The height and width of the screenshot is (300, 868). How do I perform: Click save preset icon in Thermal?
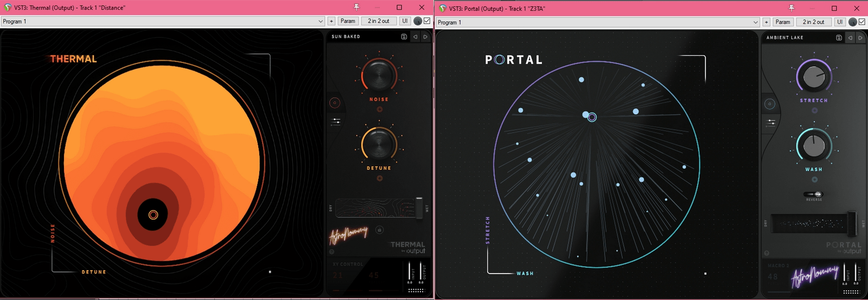(x=404, y=37)
